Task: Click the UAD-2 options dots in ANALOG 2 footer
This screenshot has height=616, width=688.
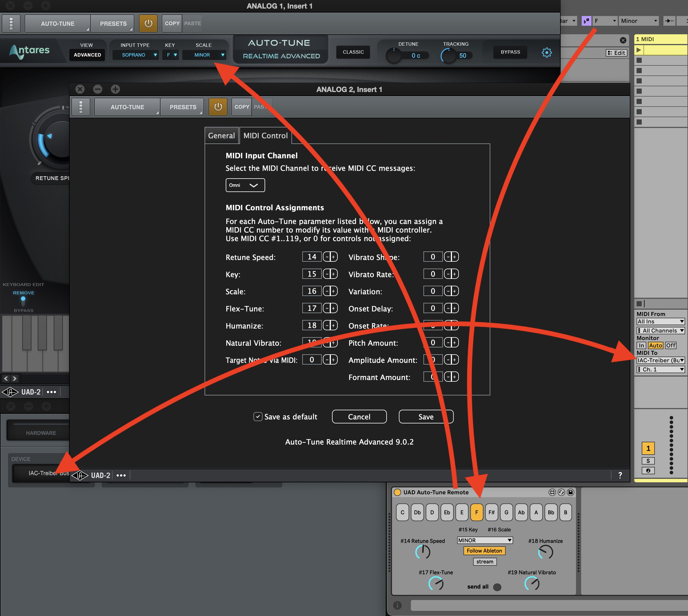Action: pyautogui.click(x=121, y=475)
